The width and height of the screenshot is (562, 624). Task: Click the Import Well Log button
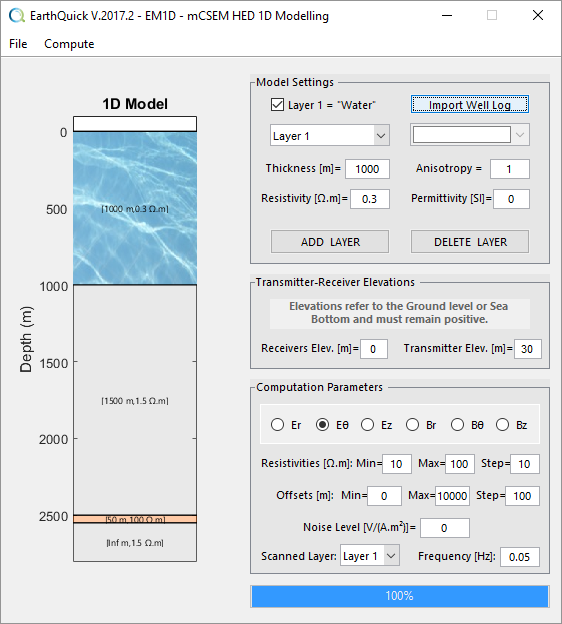pos(470,105)
